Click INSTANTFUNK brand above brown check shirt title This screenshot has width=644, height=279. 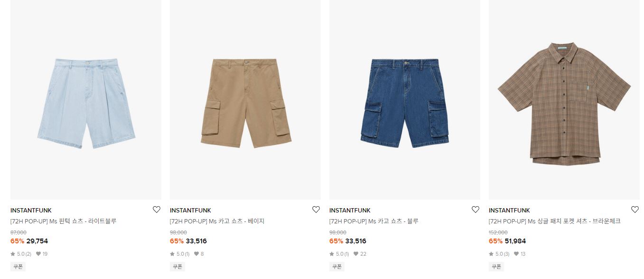pos(509,211)
